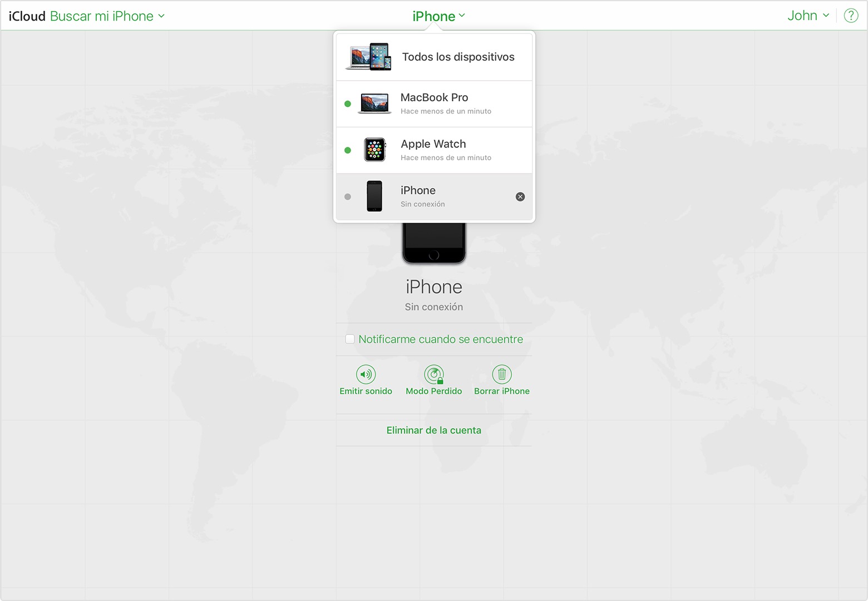Viewport: 868px width, 601px height.
Task: Click the large iPhone device image
Action: 433,243
